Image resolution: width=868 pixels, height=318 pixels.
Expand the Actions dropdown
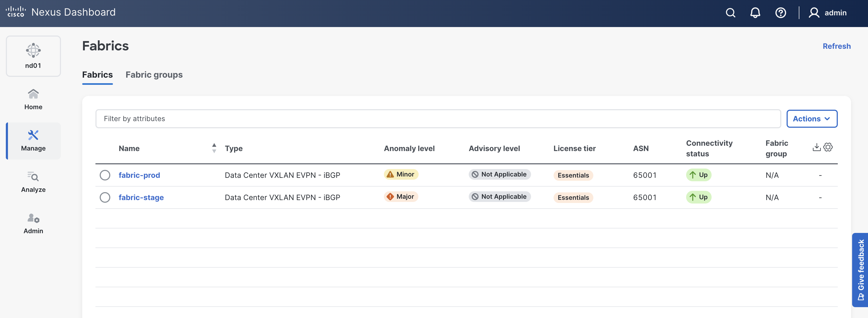(x=811, y=118)
